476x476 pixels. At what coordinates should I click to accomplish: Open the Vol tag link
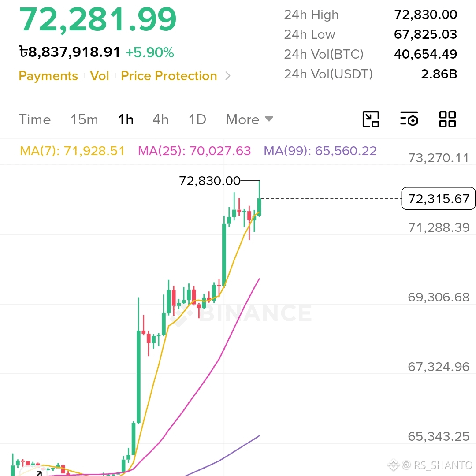click(99, 76)
